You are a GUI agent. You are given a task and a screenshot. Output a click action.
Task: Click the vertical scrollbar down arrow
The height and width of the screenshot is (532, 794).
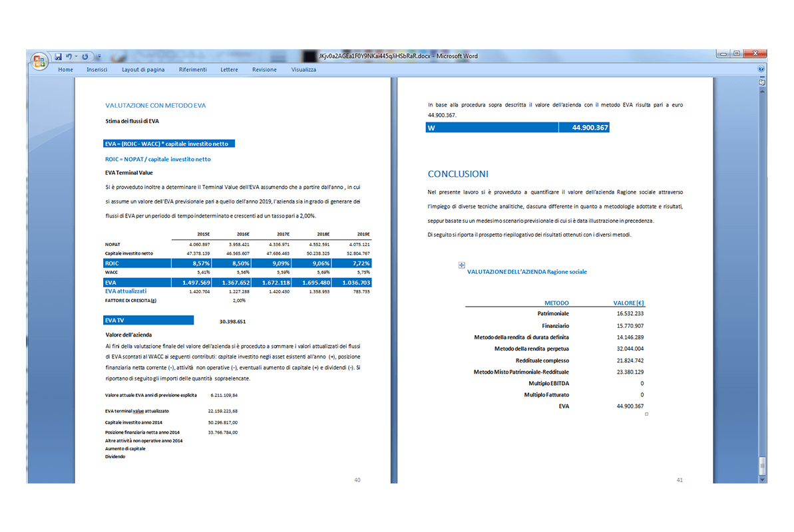tap(762, 479)
